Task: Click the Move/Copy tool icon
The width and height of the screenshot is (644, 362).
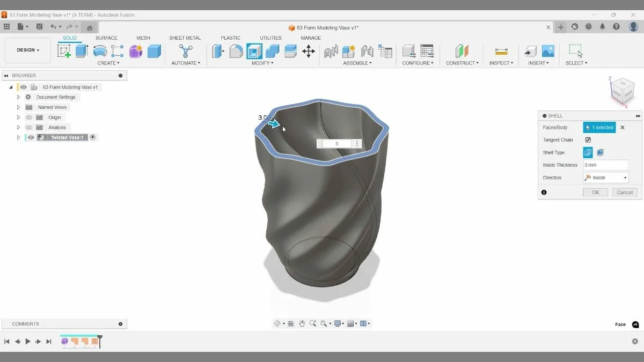Action: click(310, 51)
